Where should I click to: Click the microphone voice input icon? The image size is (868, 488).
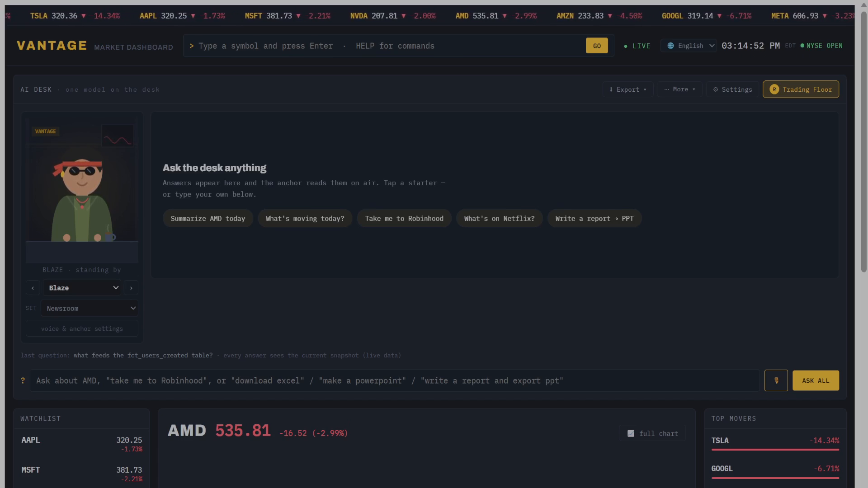776,380
